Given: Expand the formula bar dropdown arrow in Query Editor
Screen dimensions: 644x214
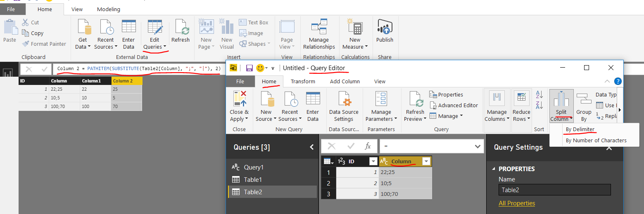Looking at the screenshot, I should pos(478,146).
